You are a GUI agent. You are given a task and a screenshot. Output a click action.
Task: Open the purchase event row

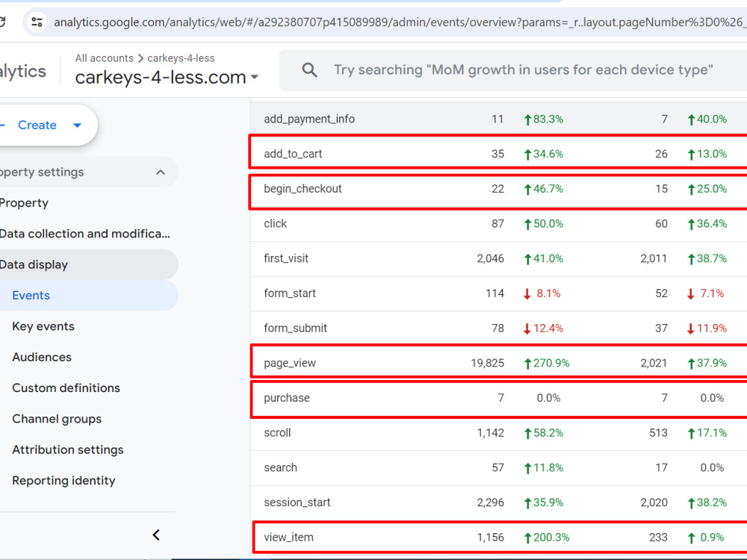(499, 398)
